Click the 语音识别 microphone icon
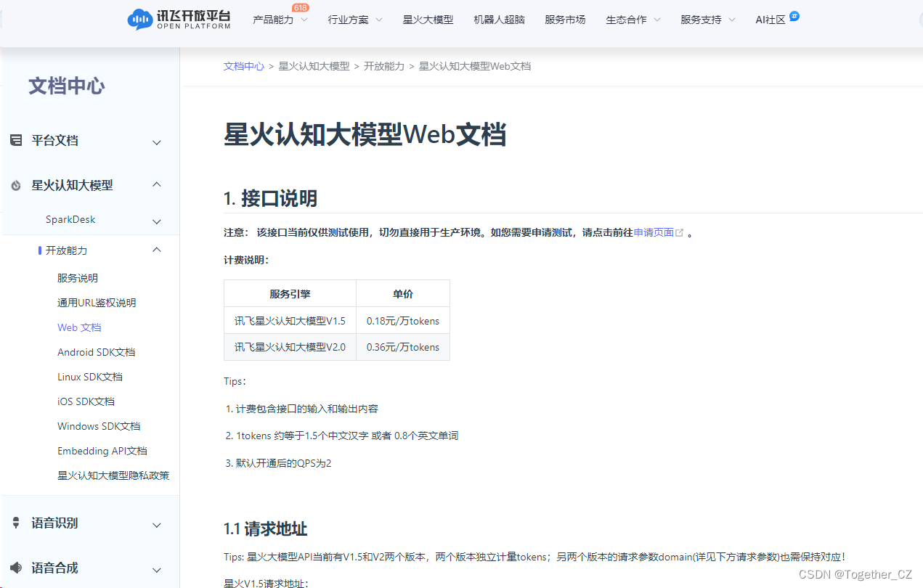This screenshot has height=588, width=923. pos(16,523)
